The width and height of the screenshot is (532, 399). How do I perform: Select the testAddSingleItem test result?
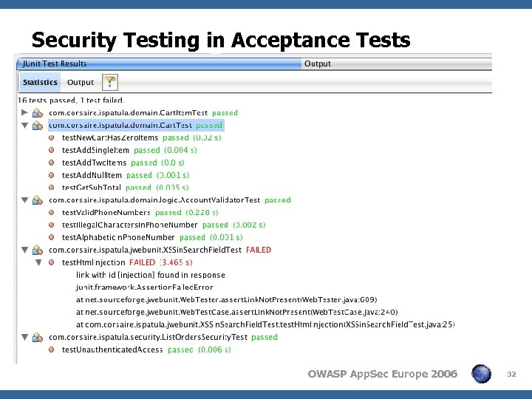click(95, 151)
